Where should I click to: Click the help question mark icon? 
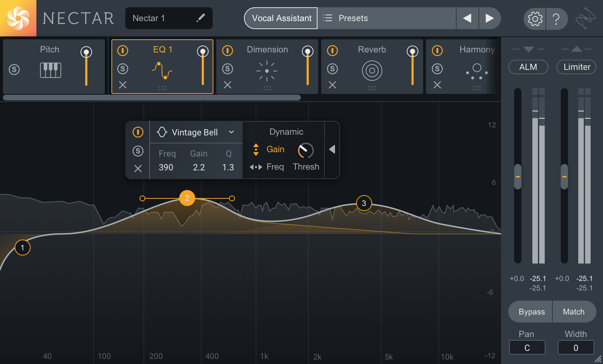coord(556,19)
